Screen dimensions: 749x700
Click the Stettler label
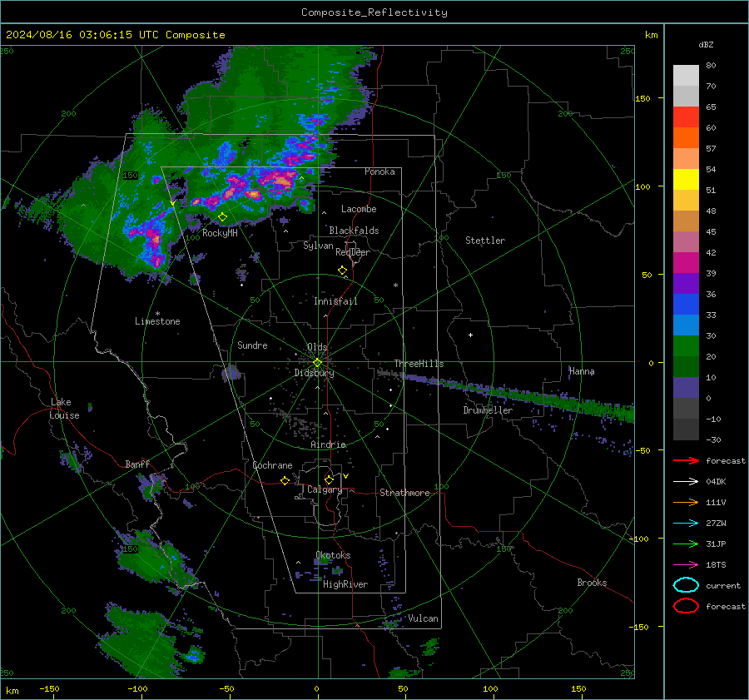point(485,241)
